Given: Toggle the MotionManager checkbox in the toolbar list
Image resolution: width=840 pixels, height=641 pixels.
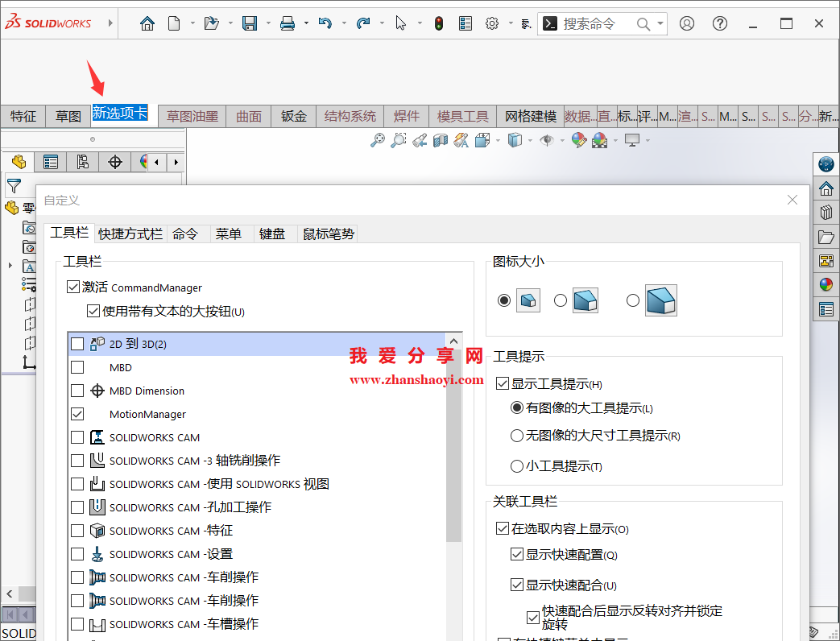Looking at the screenshot, I should point(77,416).
